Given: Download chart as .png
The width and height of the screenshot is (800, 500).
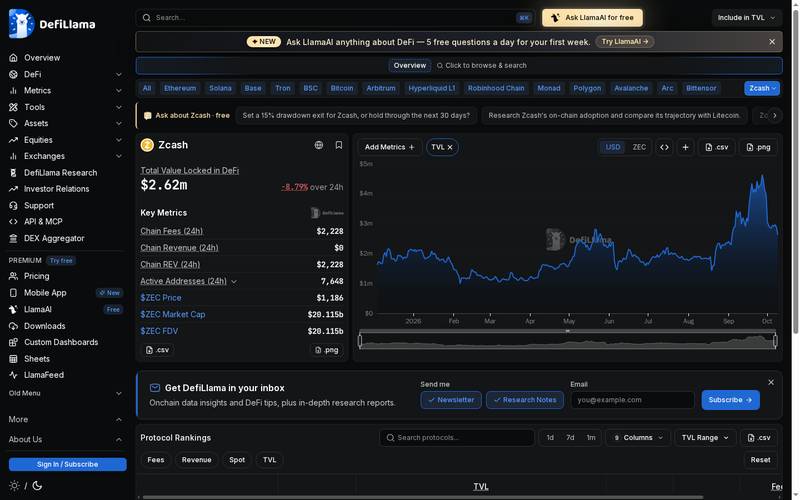Looking at the screenshot, I should pos(758,147).
